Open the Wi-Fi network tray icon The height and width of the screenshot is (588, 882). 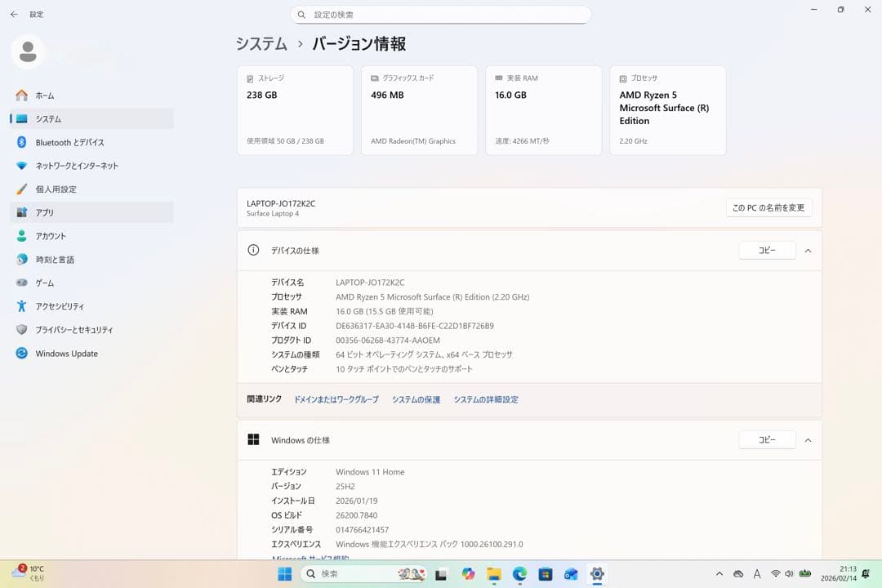click(x=776, y=574)
